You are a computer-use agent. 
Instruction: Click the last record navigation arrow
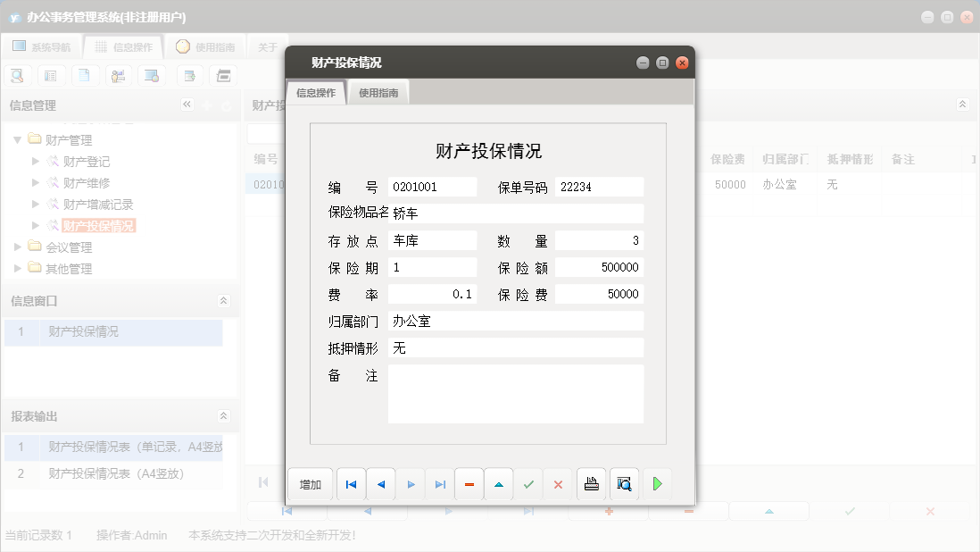(439, 483)
